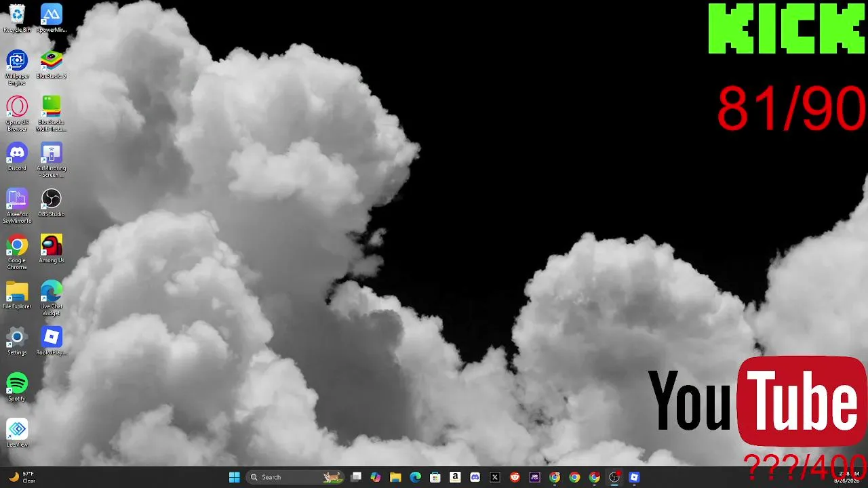868x488 pixels.
Task: Launch Copilot from the taskbar
Action: 376,477
